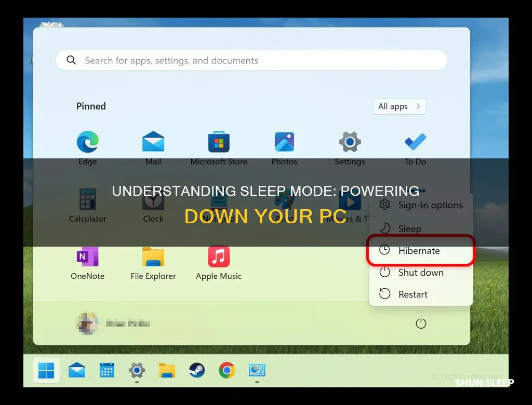Click the power button icon
The width and height of the screenshot is (532, 405).
coord(421,323)
